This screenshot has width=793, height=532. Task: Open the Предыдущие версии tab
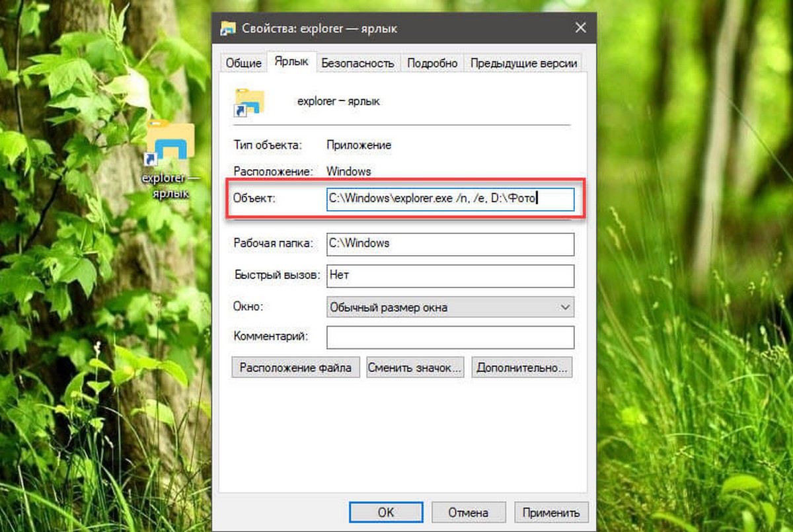tap(523, 63)
